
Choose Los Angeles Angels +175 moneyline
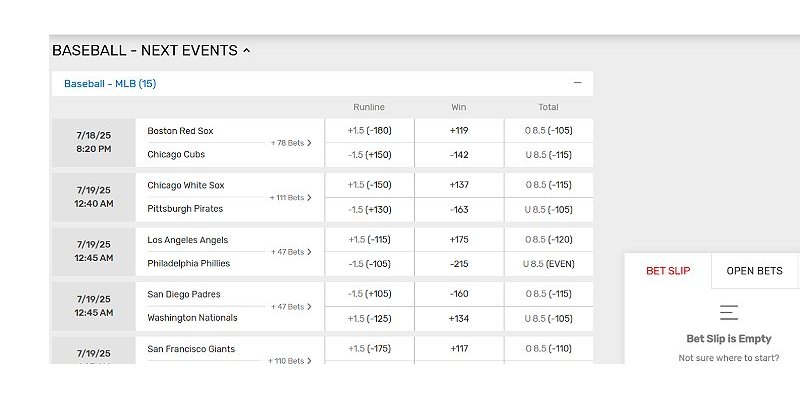tap(459, 240)
